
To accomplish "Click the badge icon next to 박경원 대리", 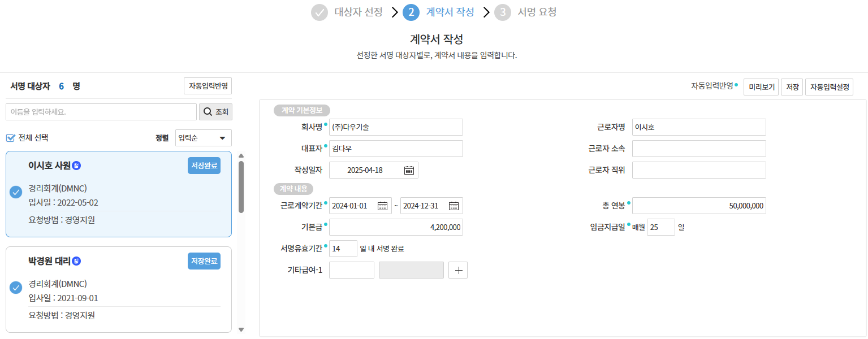I will point(77,261).
